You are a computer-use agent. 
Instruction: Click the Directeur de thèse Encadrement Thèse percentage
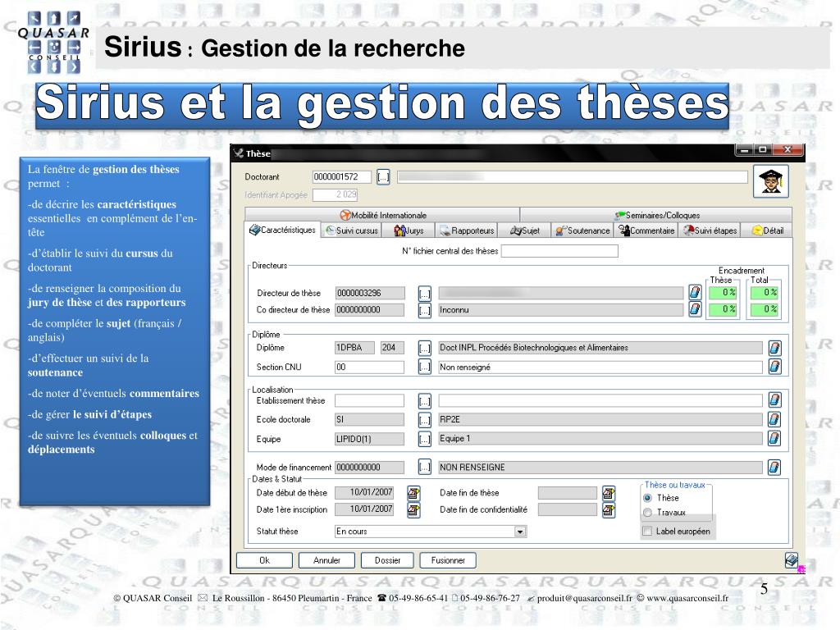click(722, 293)
